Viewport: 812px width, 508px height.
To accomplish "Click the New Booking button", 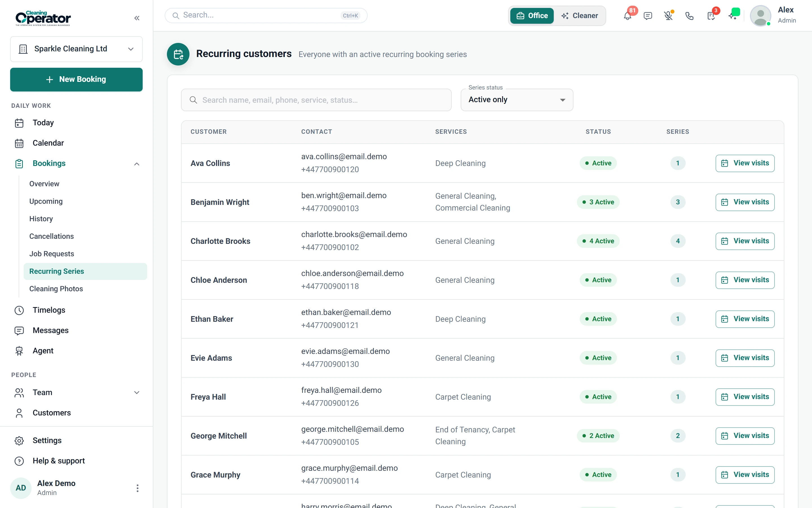I will [x=76, y=80].
